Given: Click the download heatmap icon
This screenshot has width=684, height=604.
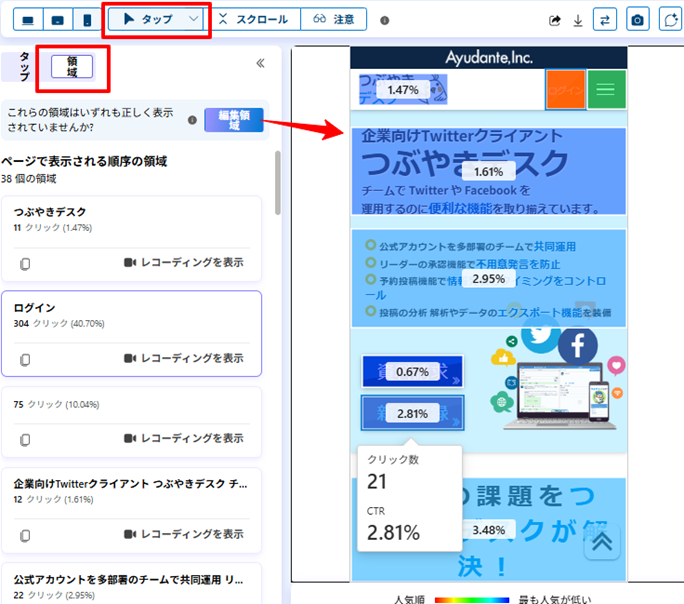Looking at the screenshot, I should point(578,20).
